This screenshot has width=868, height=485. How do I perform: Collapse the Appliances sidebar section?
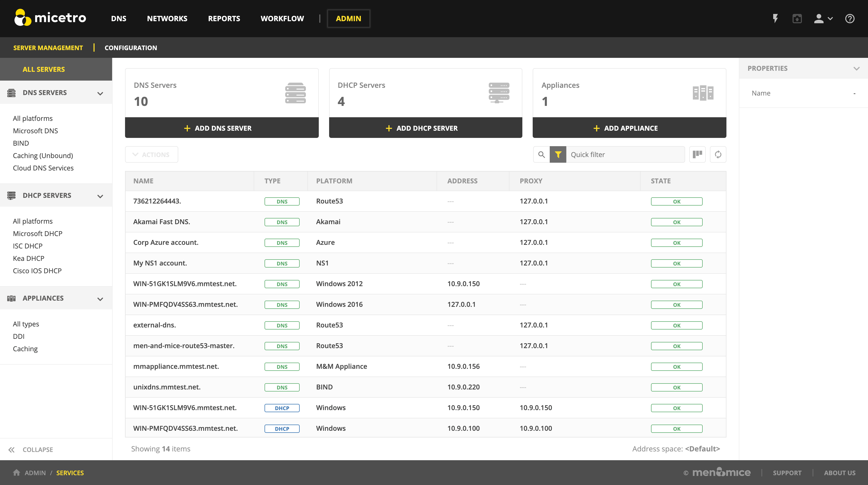tap(100, 299)
